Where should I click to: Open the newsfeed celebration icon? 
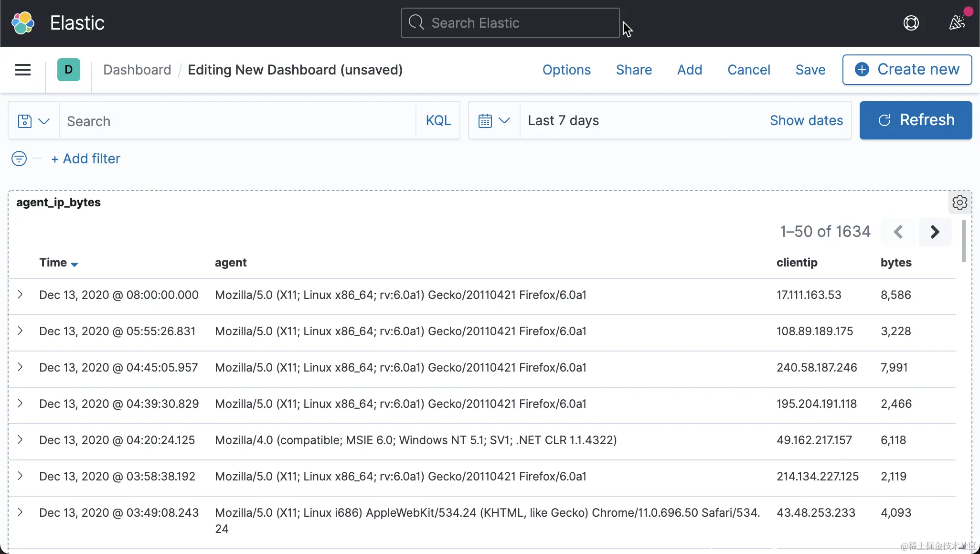click(x=957, y=22)
